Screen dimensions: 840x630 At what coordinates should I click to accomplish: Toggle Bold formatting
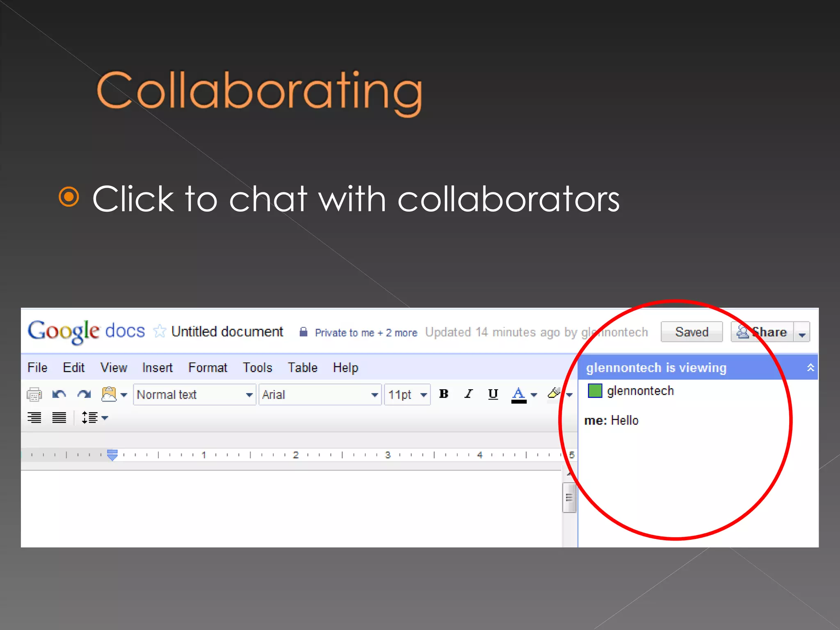(x=444, y=394)
